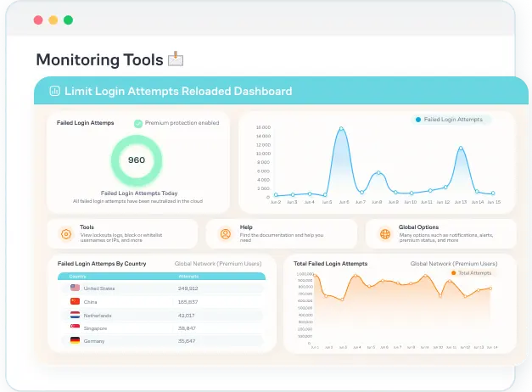Click the Jun 6 peak point on blue chart
The image size is (532, 392).
[x=341, y=128]
